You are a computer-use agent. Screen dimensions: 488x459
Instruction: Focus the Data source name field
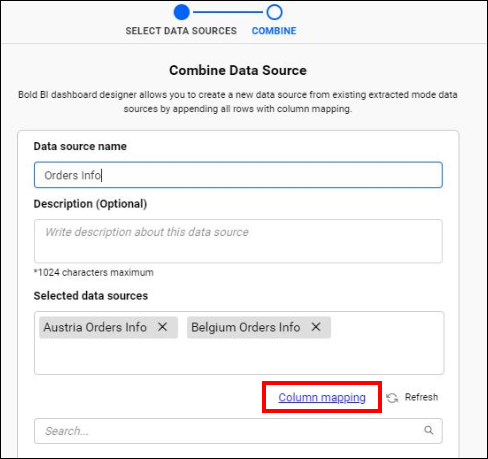point(238,175)
